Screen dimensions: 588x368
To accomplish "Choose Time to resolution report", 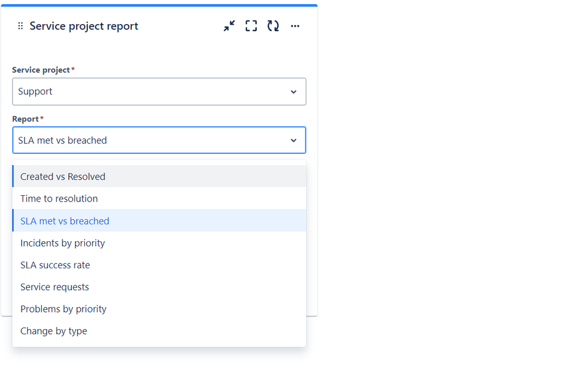I will 159,198.
